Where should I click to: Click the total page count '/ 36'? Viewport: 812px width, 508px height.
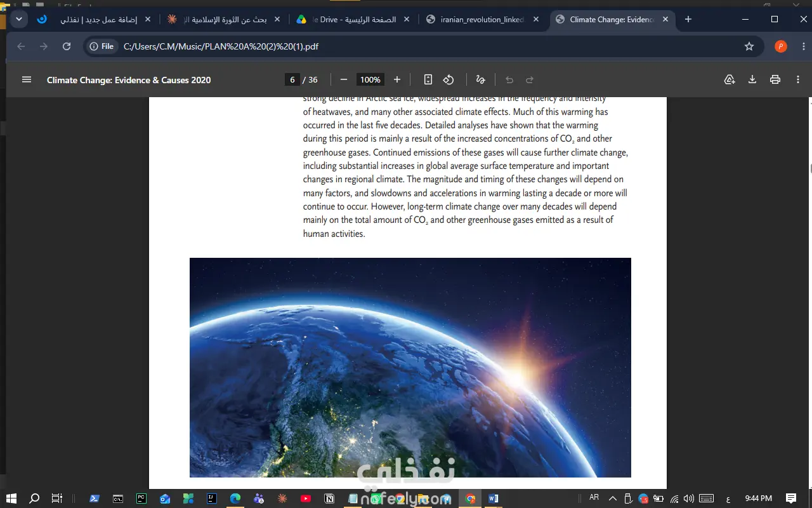pyautogui.click(x=310, y=80)
